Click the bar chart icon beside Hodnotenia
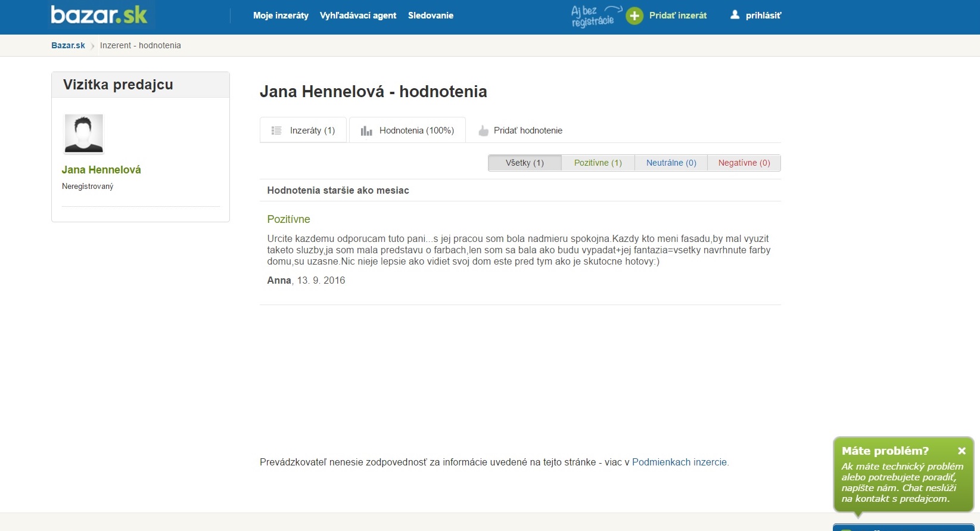The width and height of the screenshot is (980, 531). tap(366, 131)
